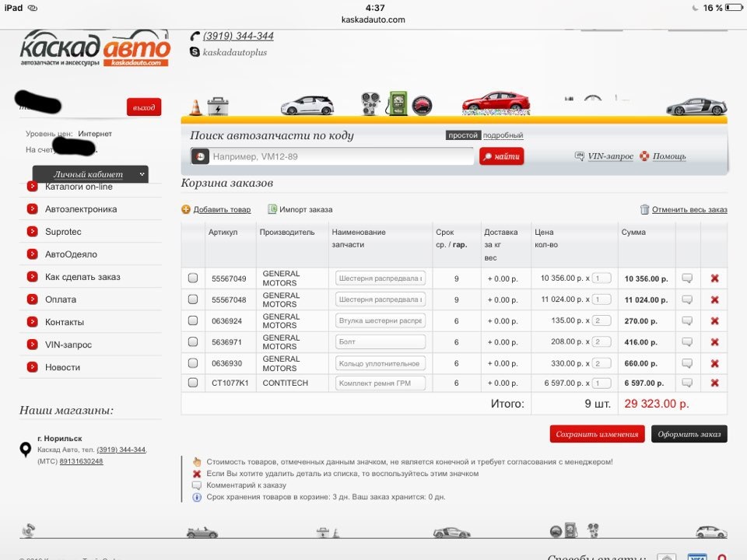Add comment to item 0636924
This screenshot has width=747, height=560.
click(687, 320)
